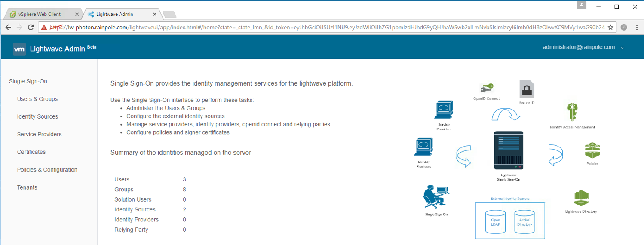Click the Identity Providers summary label
The image size is (644, 245).
pos(137,220)
